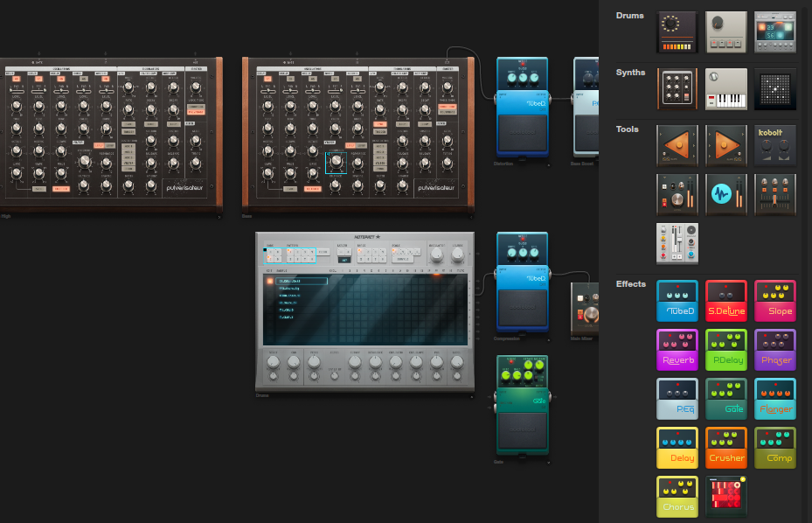Pick the first drum machine in Drums

coord(677,32)
